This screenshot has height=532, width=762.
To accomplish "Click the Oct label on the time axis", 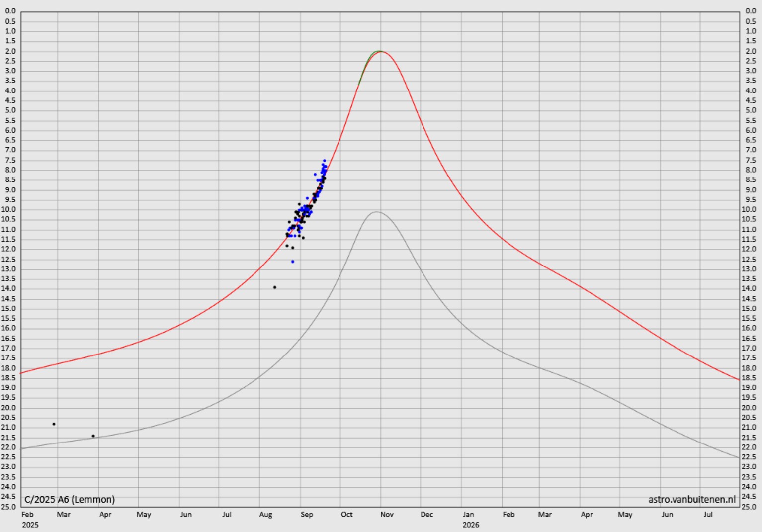I will pos(346,515).
